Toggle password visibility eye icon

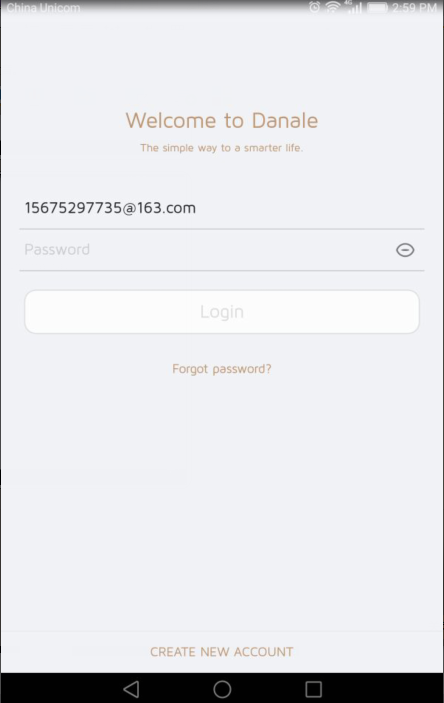coord(405,250)
